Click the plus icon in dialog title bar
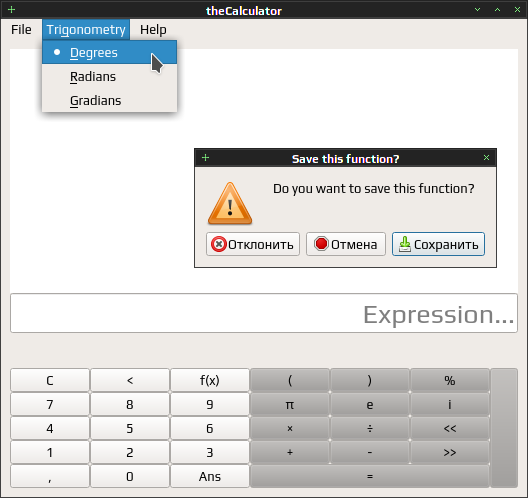528x498 pixels. 205,158
